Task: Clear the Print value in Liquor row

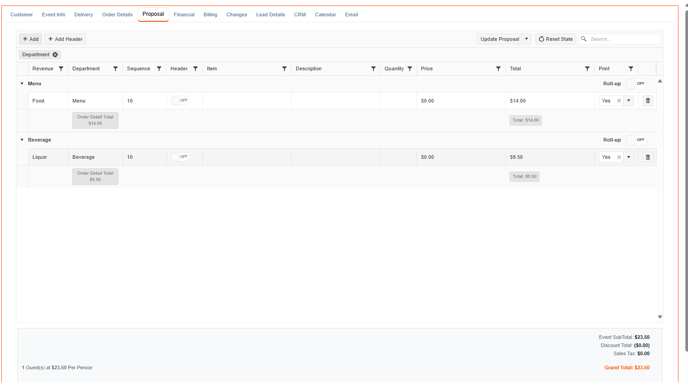Action: point(619,157)
